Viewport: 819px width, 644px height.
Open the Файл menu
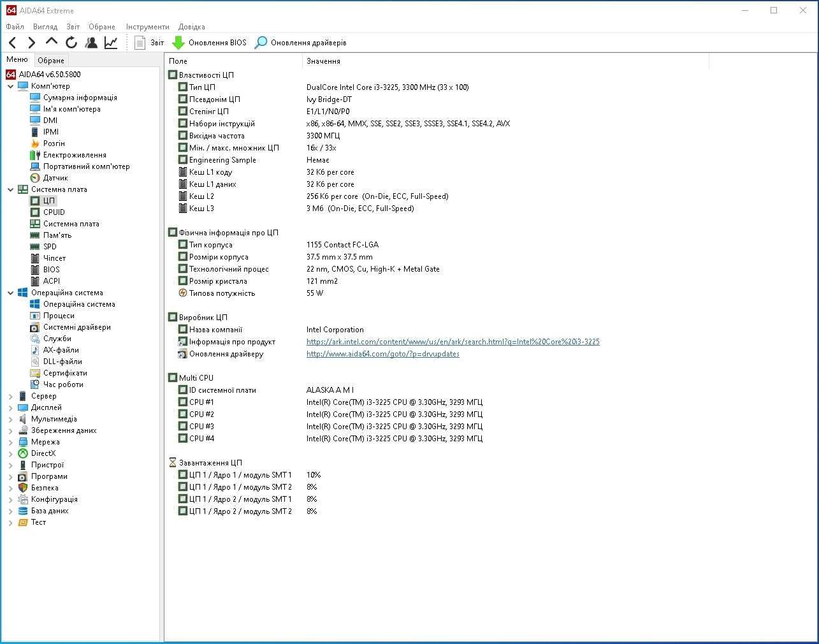pos(15,27)
